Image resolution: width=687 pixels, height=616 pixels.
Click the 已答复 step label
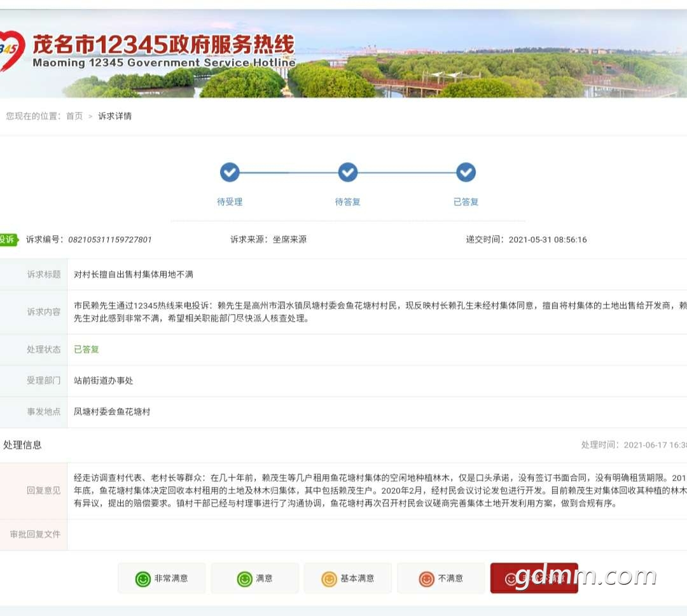(x=466, y=202)
